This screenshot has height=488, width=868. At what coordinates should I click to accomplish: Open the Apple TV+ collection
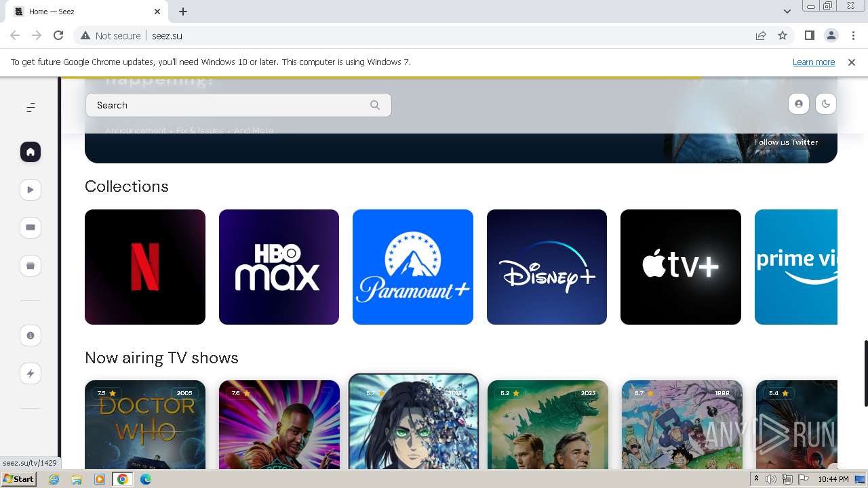pyautogui.click(x=681, y=267)
